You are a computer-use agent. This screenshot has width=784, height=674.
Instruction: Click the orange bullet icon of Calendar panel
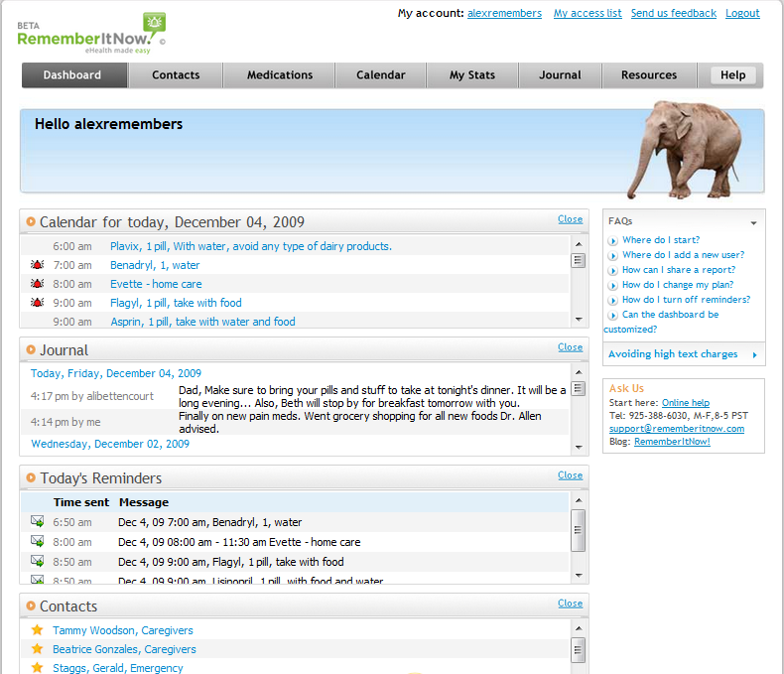pyautogui.click(x=31, y=221)
